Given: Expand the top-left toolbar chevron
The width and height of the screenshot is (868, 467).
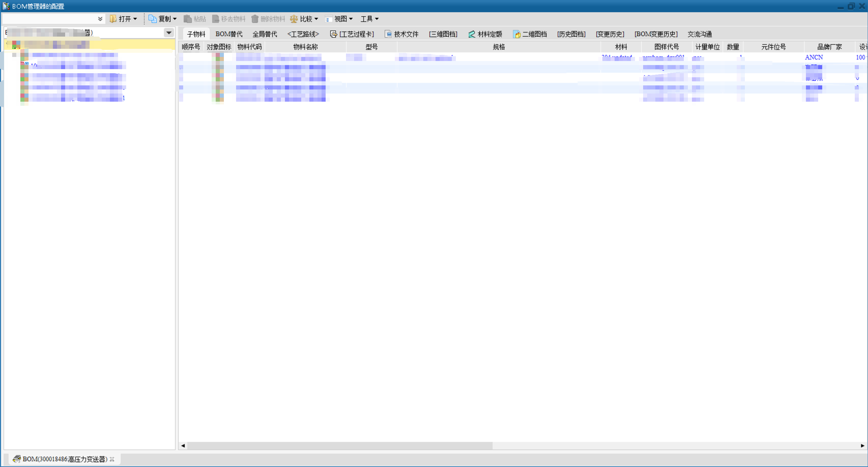Looking at the screenshot, I should point(100,19).
